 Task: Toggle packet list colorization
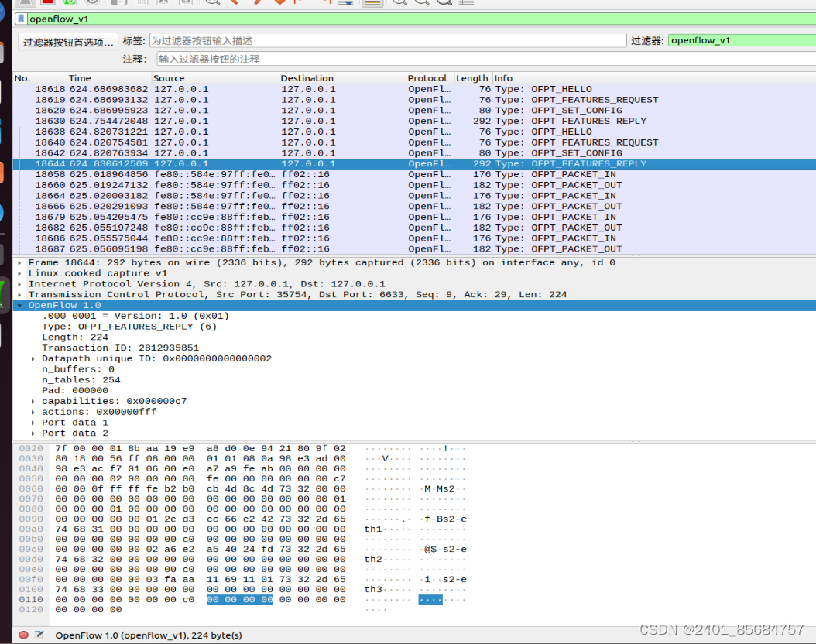coord(372,4)
